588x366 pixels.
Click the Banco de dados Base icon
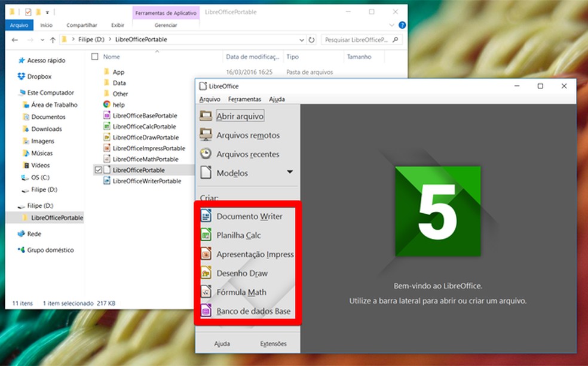coord(206,311)
